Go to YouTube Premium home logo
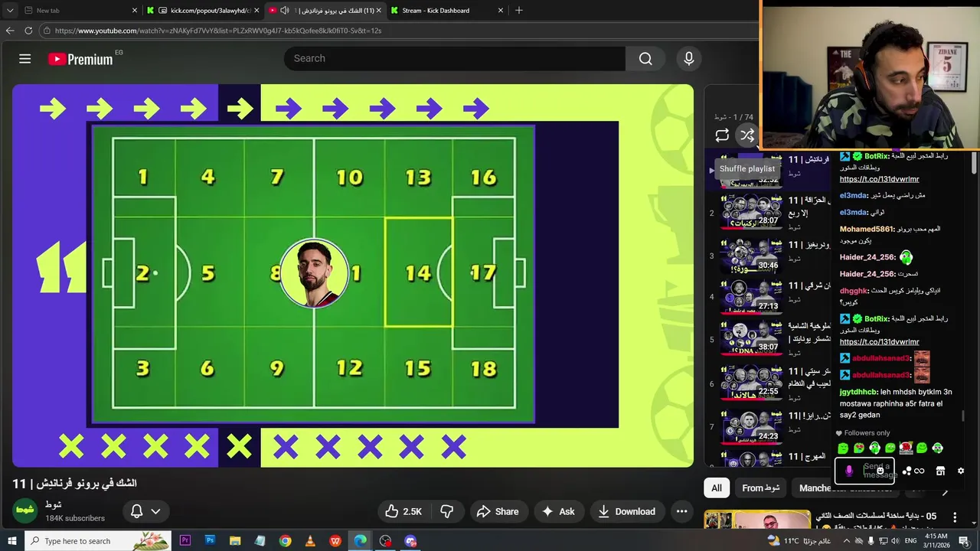The image size is (980, 551). pos(80,59)
